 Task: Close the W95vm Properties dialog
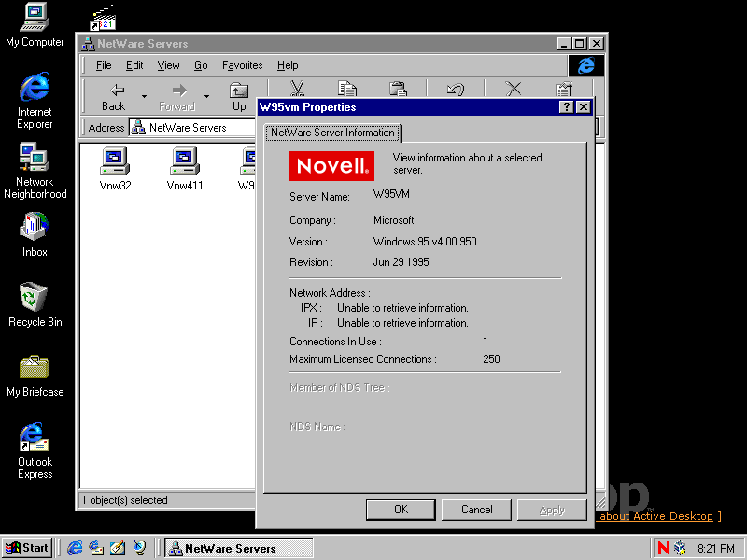coord(583,107)
